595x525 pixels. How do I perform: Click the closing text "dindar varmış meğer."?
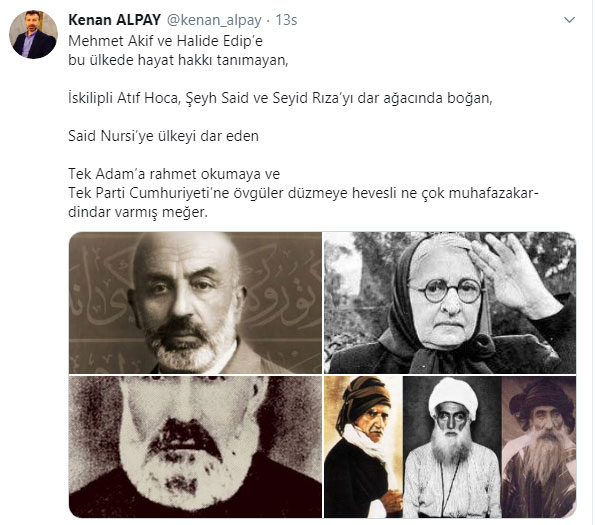pyautogui.click(x=138, y=212)
